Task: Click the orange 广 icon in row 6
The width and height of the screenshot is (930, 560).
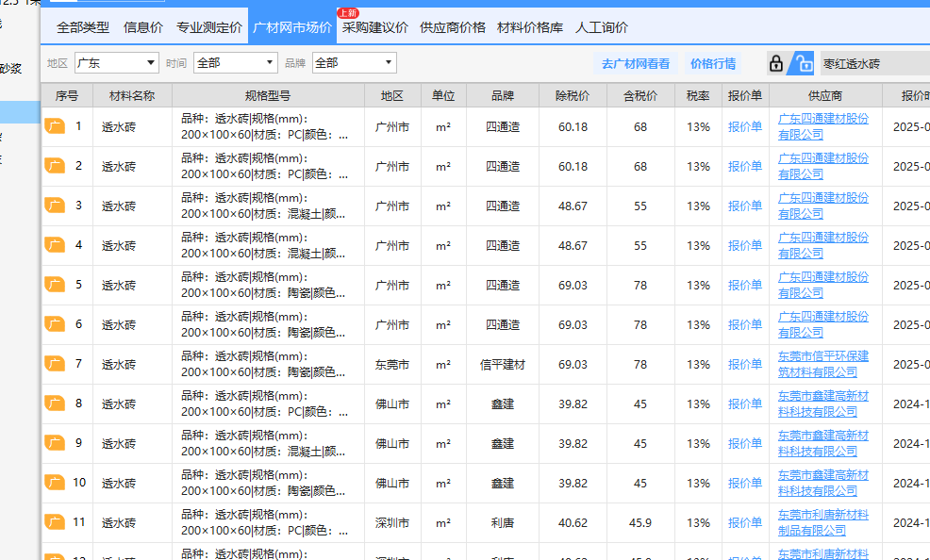Action: 55,324
